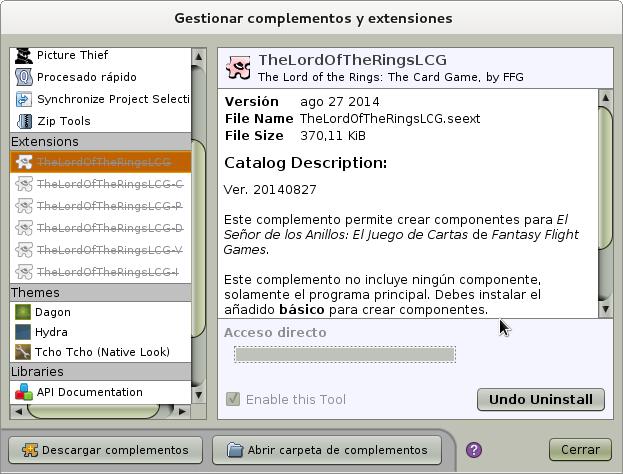Select the Zip Tools entry
The width and height of the screenshot is (623, 474).
(101, 121)
